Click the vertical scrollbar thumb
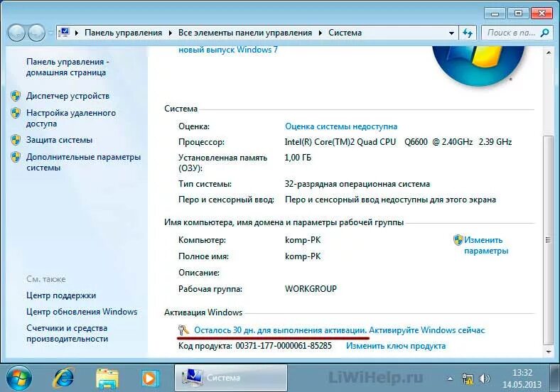Viewport: 560px width, 392px height. point(548,240)
